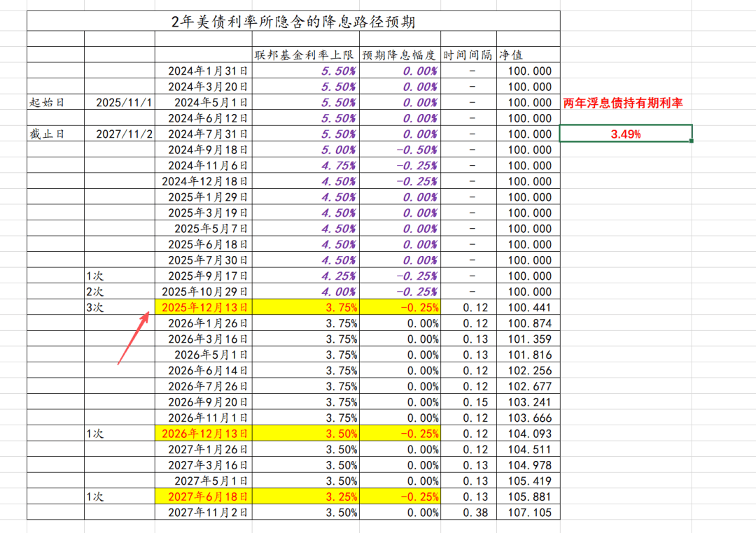Image resolution: width=756 pixels, height=533 pixels.
Task: Click the red 两年浮息债持有期利率 label
Action: [x=623, y=103]
